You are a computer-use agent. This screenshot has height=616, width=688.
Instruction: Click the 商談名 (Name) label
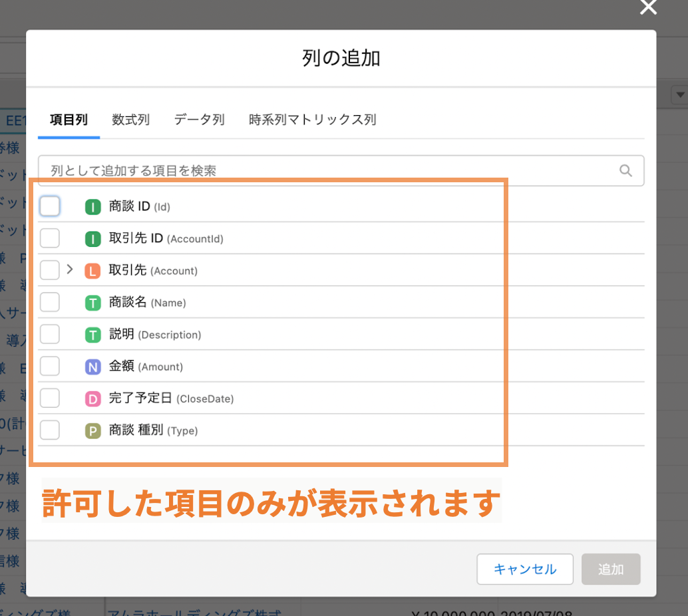(x=148, y=302)
